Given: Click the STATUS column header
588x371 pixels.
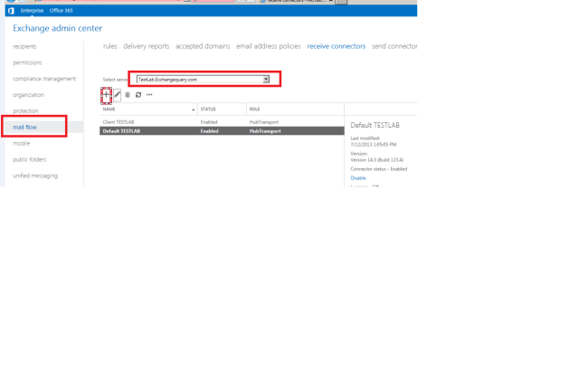Looking at the screenshot, I should coord(222,109).
